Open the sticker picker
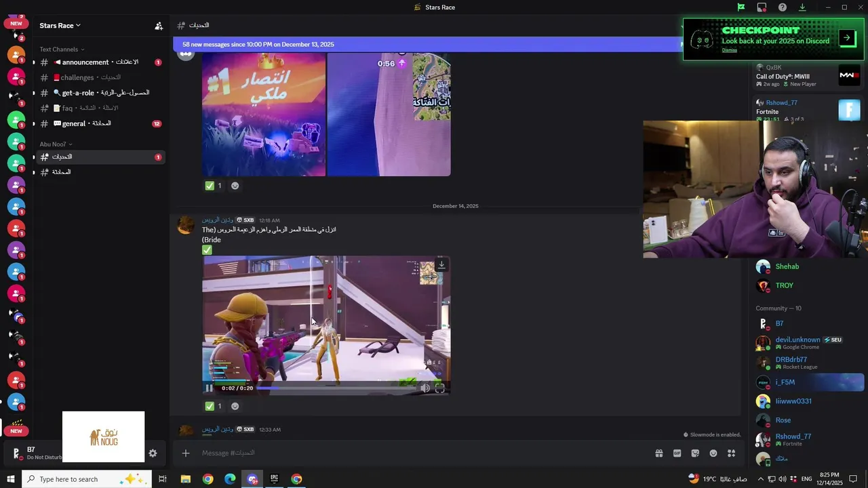Viewport: 868px width, 488px height. [695, 453]
